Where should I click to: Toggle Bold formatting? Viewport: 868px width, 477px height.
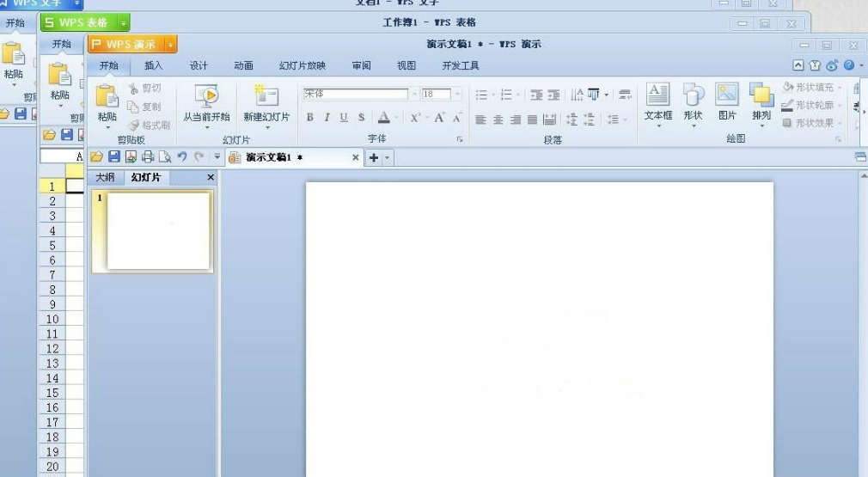click(x=310, y=117)
